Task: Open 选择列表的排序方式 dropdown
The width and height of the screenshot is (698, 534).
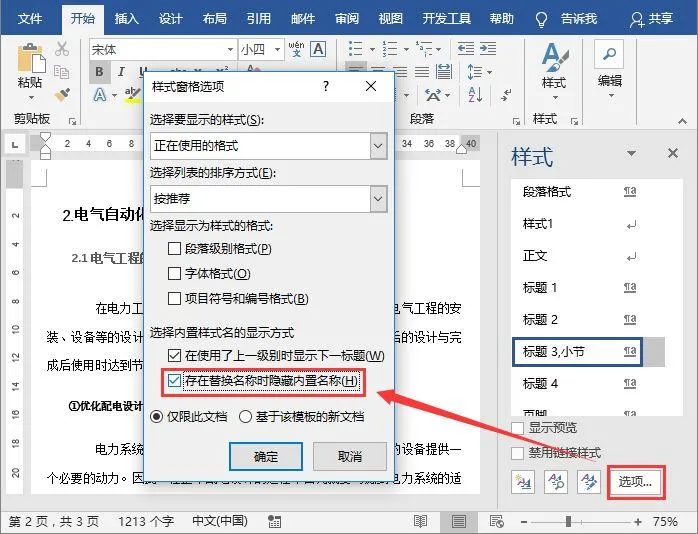Action: coord(378,198)
